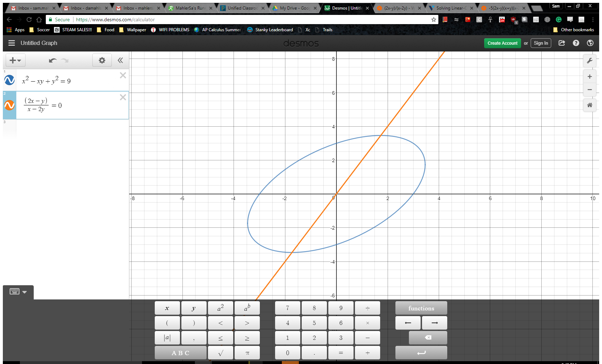Image resolution: width=602 pixels, height=364 pixels.
Task: Reload the Desmos page
Action: (29, 20)
